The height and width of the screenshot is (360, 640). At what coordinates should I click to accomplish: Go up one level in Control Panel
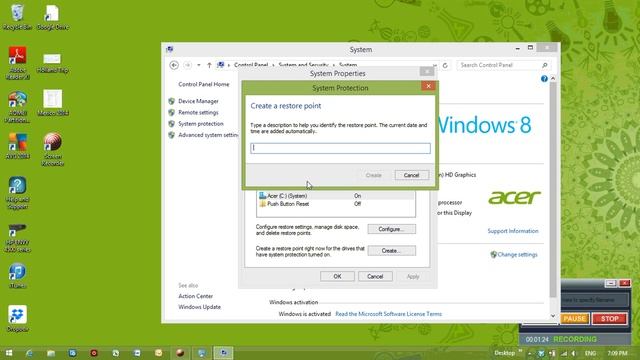pyautogui.click(x=209, y=65)
